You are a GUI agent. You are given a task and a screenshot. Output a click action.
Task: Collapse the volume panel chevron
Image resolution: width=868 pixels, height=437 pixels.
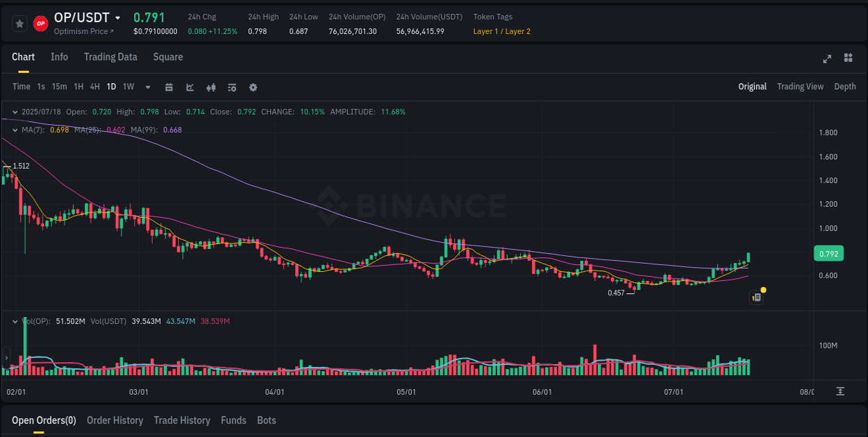pyautogui.click(x=15, y=321)
